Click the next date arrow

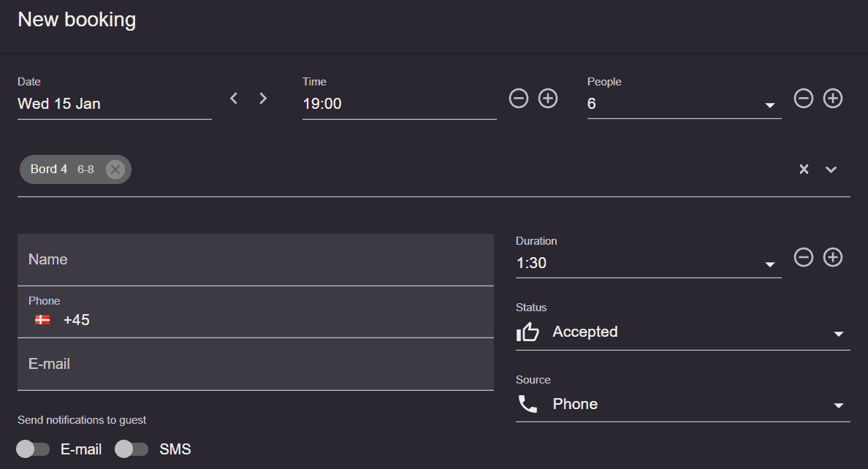point(262,98)
